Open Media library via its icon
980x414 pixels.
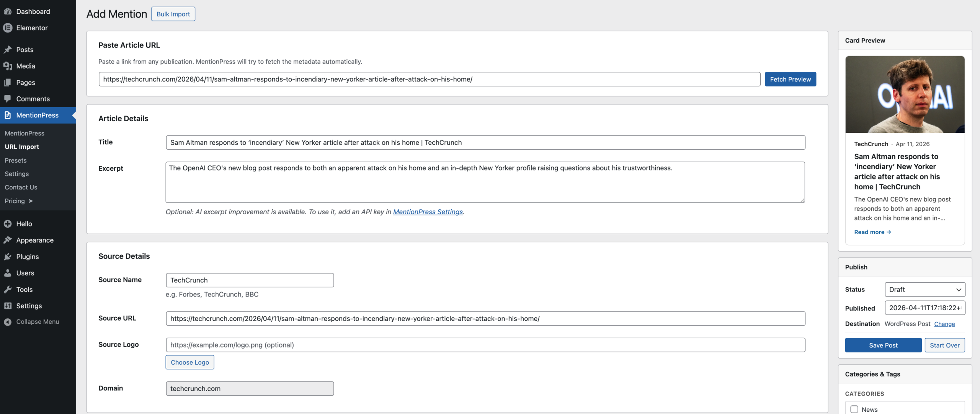point(8,65)
